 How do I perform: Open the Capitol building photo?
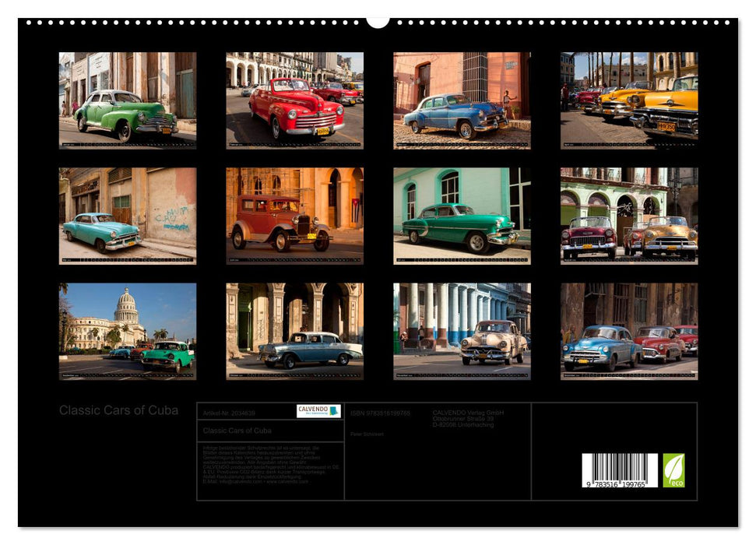click(128, 331)
